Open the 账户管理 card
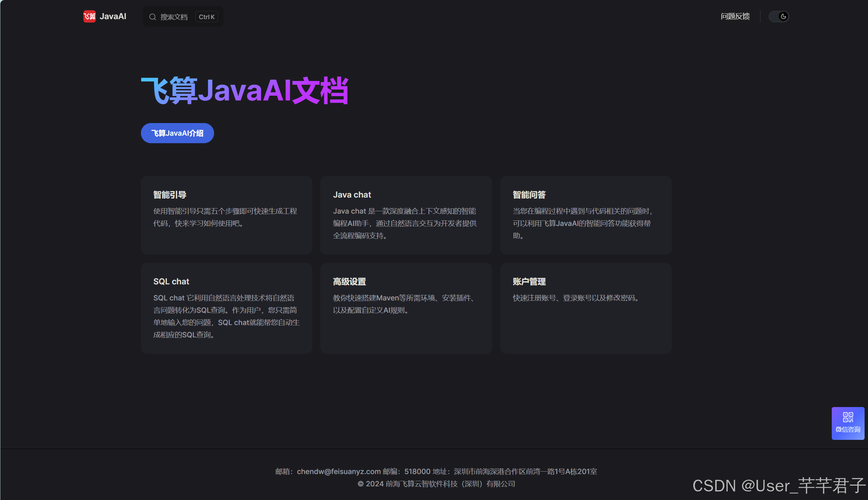Screen dimensions: 868x500 (586, 308)
